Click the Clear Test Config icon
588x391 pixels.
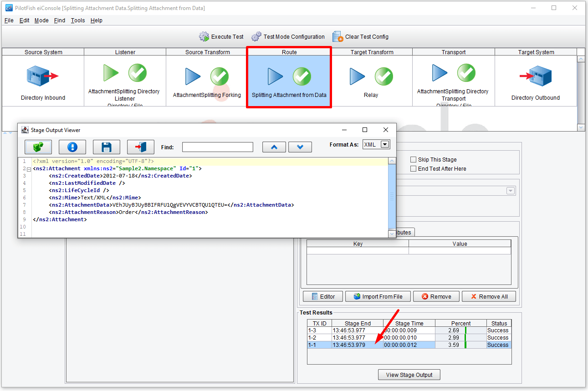pyautogui.click(x=337, y=37)
